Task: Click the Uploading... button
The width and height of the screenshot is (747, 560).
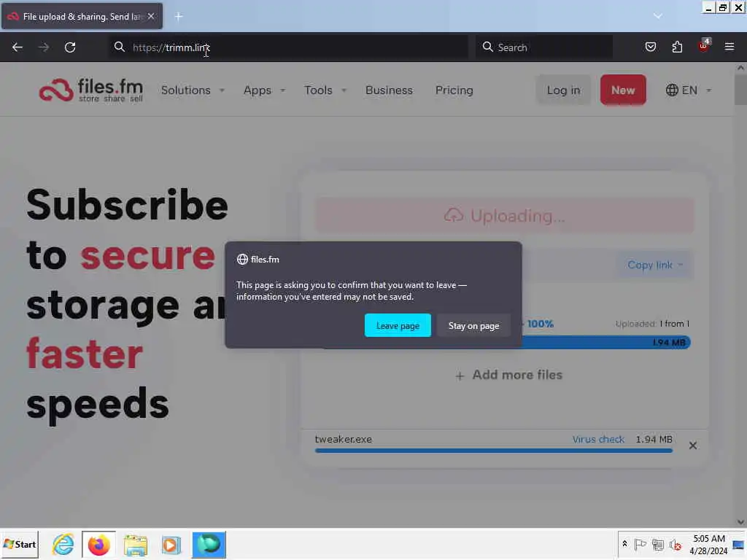Action: pos(505,216)
